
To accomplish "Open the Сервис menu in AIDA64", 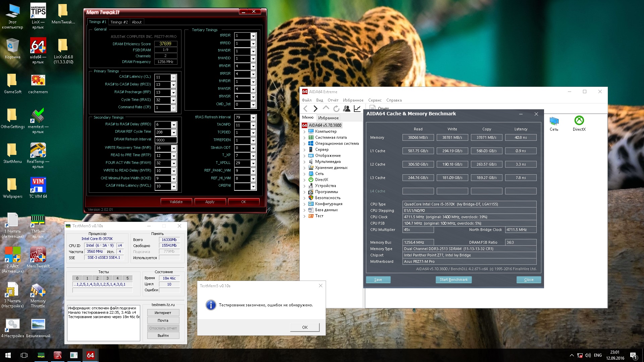I will 375,100.
